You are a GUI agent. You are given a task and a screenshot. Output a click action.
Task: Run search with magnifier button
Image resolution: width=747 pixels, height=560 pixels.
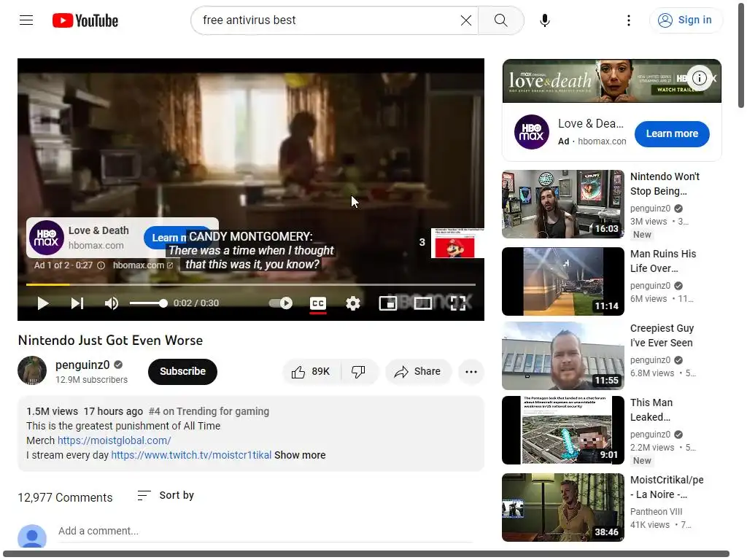point(500,20)
